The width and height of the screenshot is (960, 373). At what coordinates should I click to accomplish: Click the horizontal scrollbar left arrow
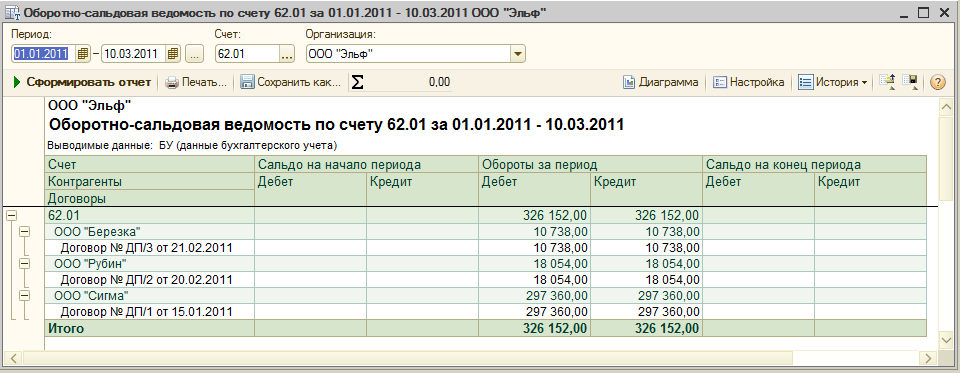click(12, 358)
